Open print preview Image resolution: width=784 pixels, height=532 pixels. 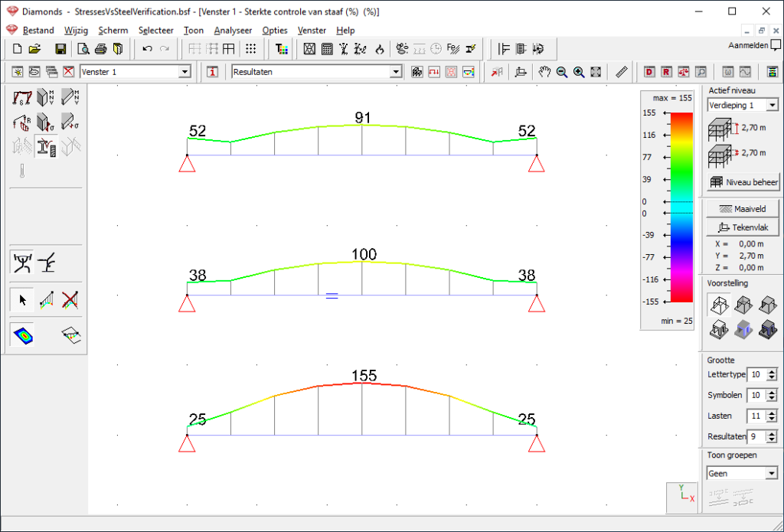[x=83, y=49]
